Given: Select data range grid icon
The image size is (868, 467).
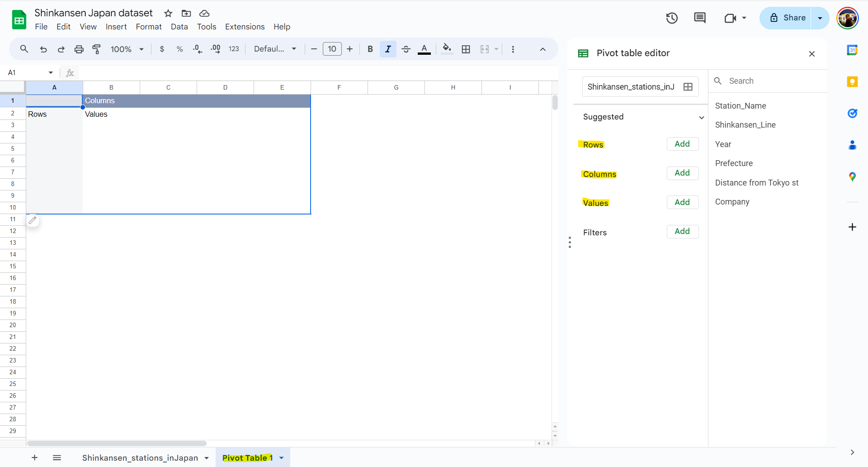Looking at the screenshot, I should pos(688,87).
